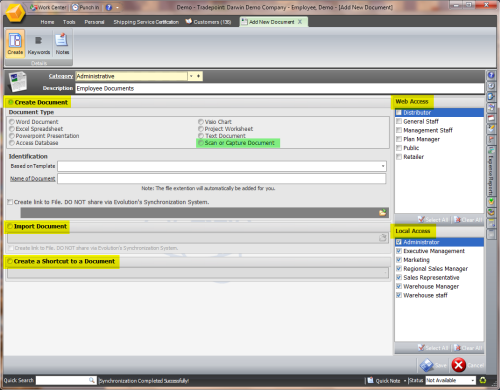Uncheck Marketing local access
The height and width of the screenshot is (390, 500).
(x=399, y=260)
